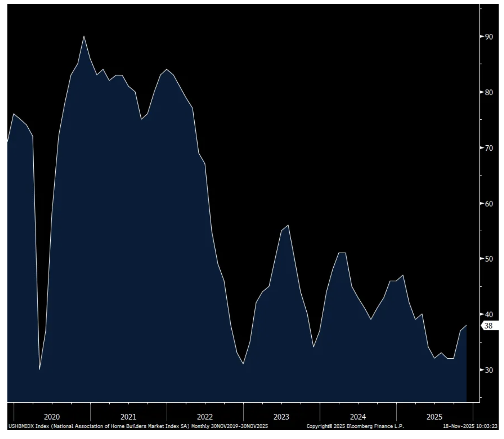Viewport: 504px width, 439px height.
Task: Click the 70 y-axis label
Action: tap(488, 148)
